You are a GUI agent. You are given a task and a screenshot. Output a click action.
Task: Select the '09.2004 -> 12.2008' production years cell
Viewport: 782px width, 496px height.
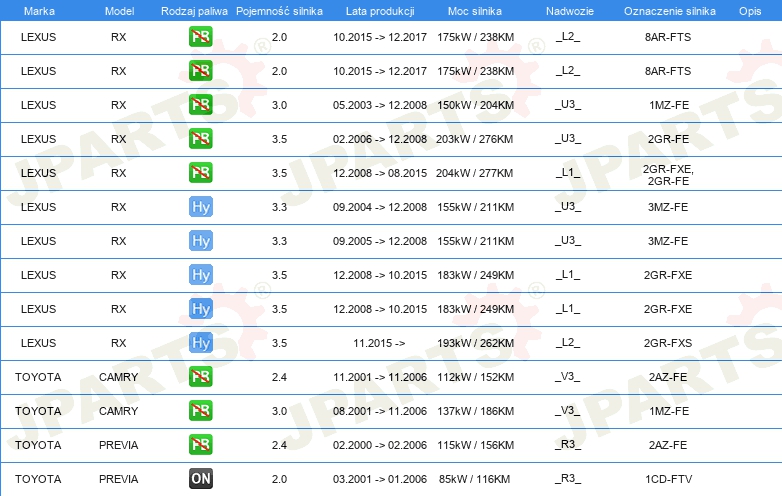[x=380, y=207]
